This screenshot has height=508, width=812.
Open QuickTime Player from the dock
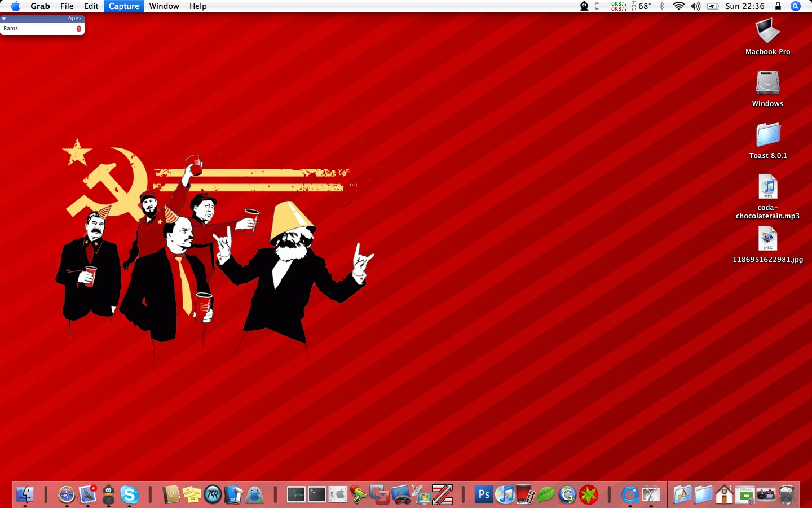click(x=630, y=495)
